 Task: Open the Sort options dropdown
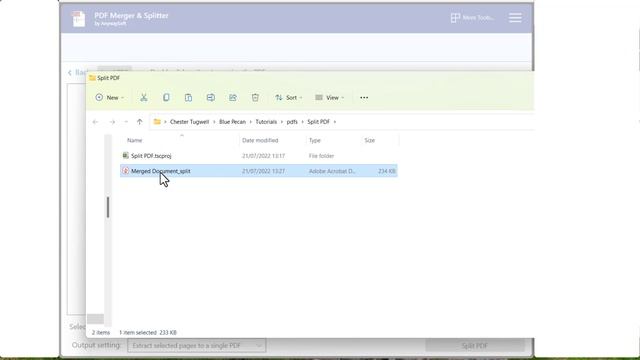(x=289, y=98)
